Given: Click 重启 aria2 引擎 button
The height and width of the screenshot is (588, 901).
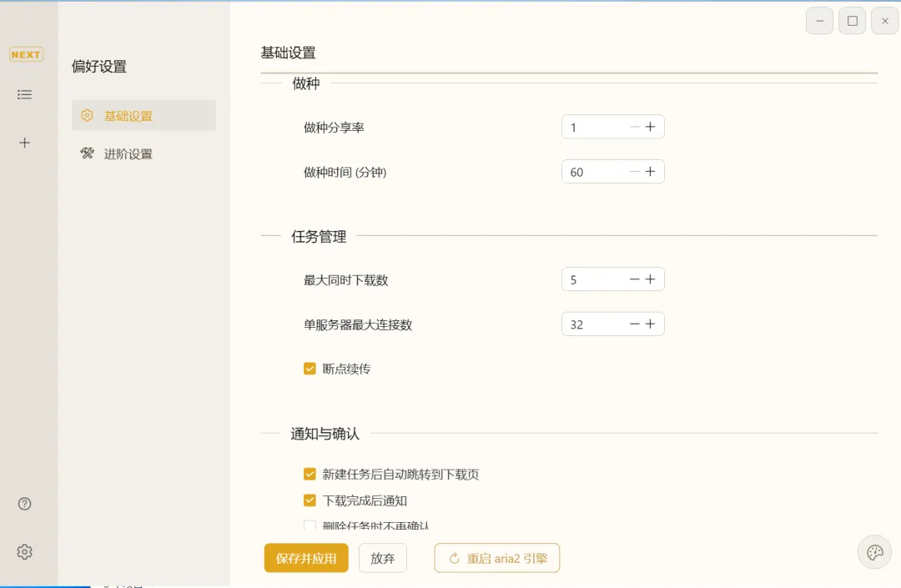Looking at the screenshot, I should (x=497, y=559).
